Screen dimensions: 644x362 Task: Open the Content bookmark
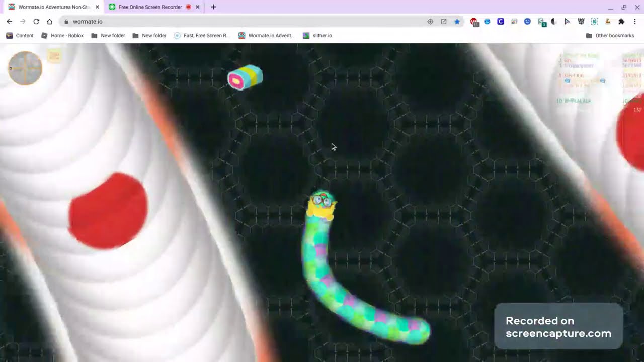pyautogui.click(x=20, y=36)
